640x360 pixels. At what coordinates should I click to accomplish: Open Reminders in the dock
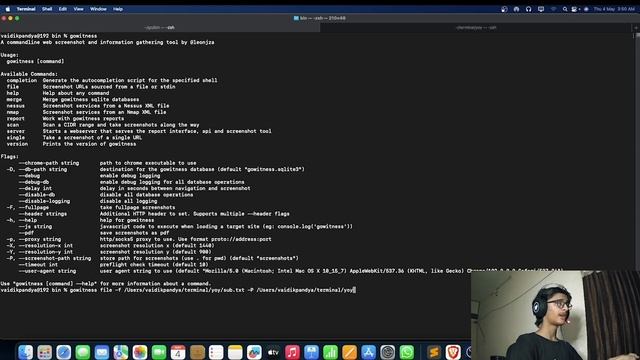(x=216, y=352)
